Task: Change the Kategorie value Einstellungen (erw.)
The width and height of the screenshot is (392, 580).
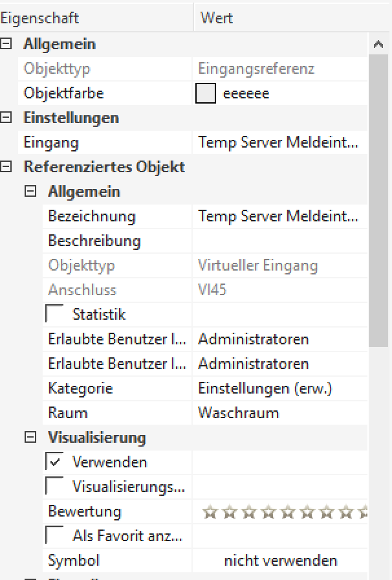Action: pos(278,388)
